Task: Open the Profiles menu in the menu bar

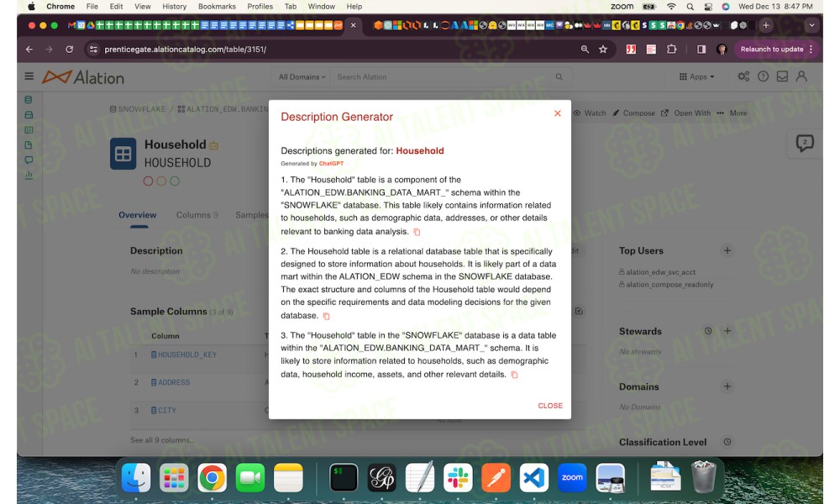Action: coord(260,7)
